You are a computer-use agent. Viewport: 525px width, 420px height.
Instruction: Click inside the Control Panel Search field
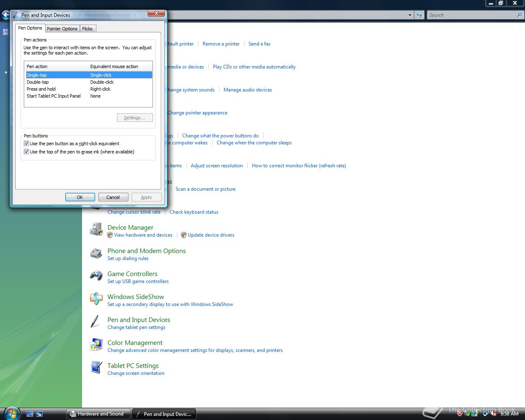point(472,15)
